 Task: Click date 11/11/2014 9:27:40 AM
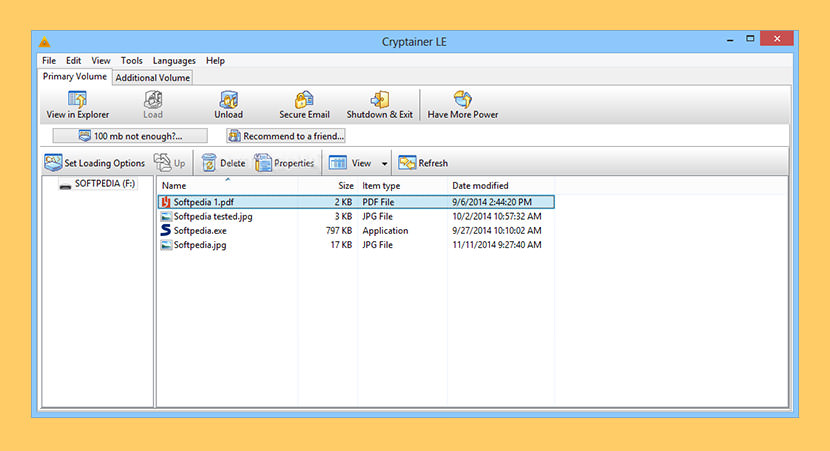click(x=497, y=245)
